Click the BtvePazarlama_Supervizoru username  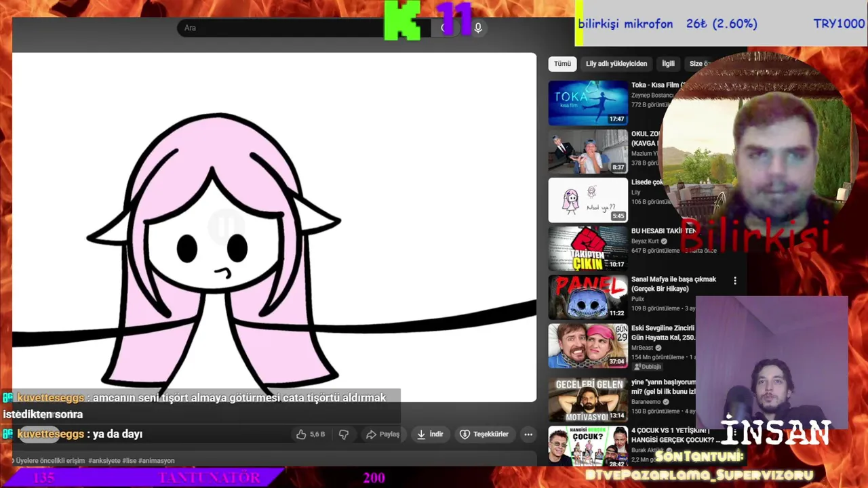click(x=699, y=476)
